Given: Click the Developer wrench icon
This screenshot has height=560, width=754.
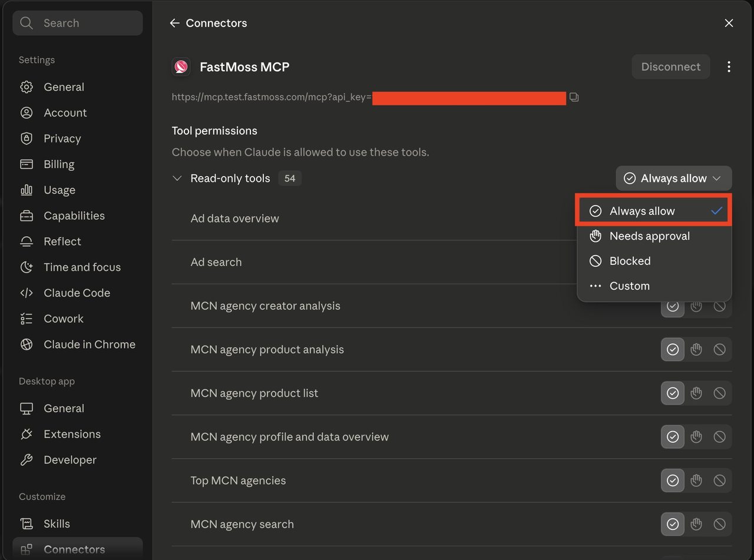Looking at the screenshot, I should coord(27,460).
